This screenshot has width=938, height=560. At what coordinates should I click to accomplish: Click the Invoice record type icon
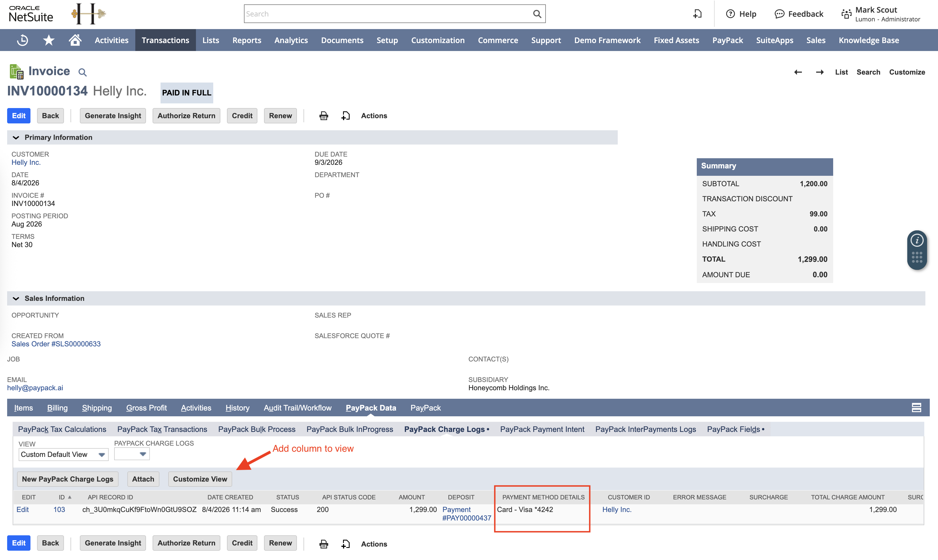pos(17,71)
